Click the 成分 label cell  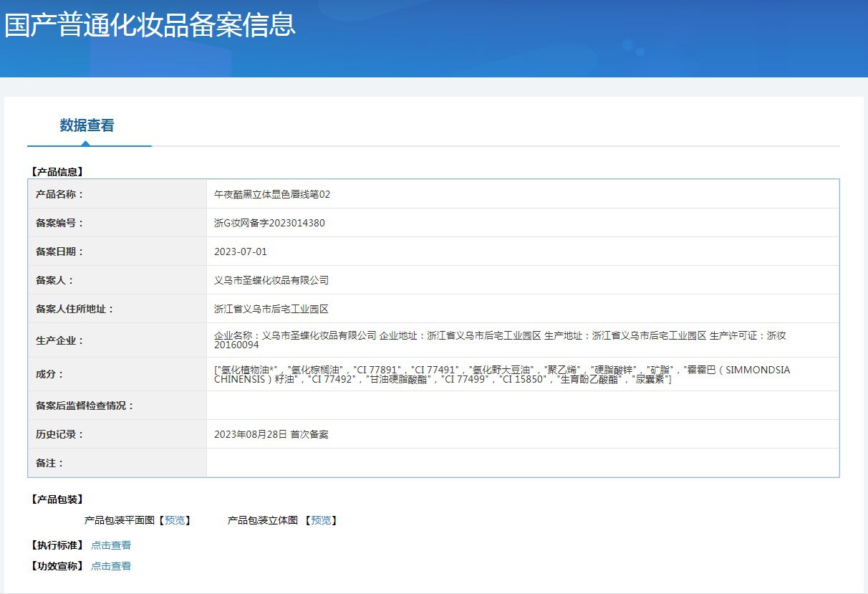pyautogui.click(x=117, y=374)
